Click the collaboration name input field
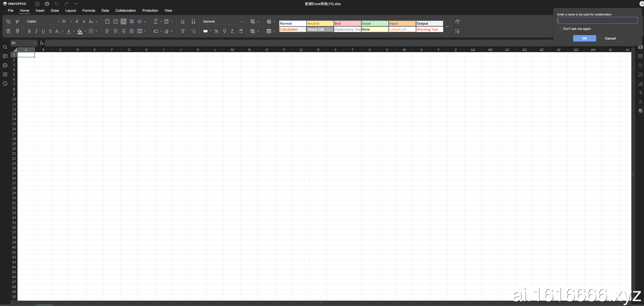This screenshot has width=644, height=306. coord(597,21)
